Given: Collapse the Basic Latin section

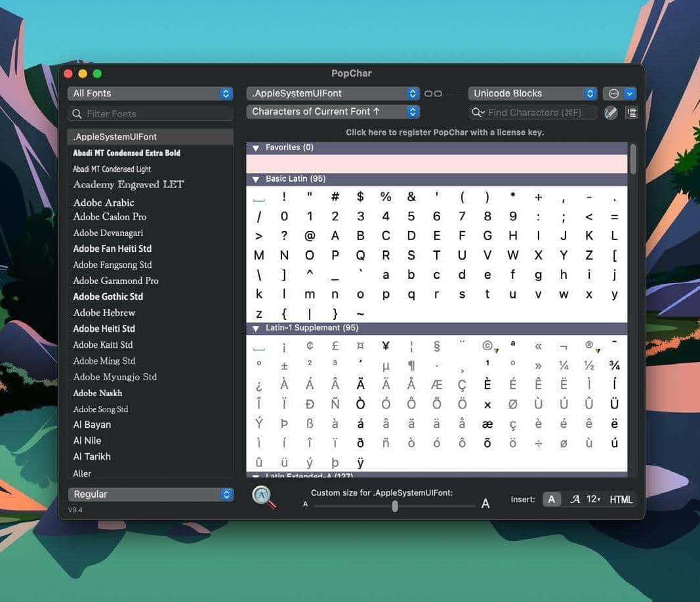Looking at the screenshot, I should [256, 179].
